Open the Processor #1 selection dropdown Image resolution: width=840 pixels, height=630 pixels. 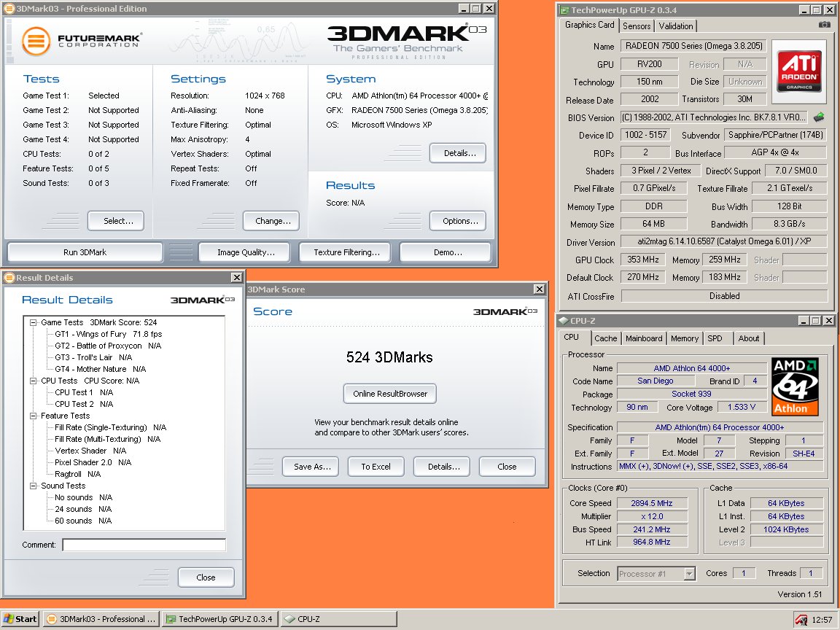(x=690, y=574)
